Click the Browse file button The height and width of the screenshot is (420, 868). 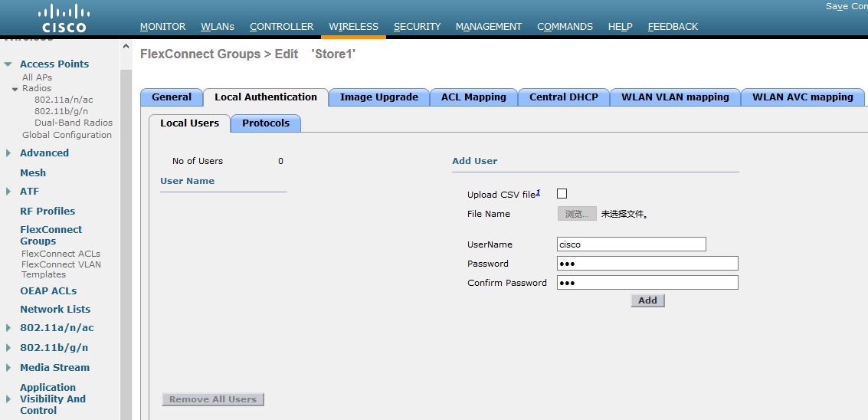point(577,214)
